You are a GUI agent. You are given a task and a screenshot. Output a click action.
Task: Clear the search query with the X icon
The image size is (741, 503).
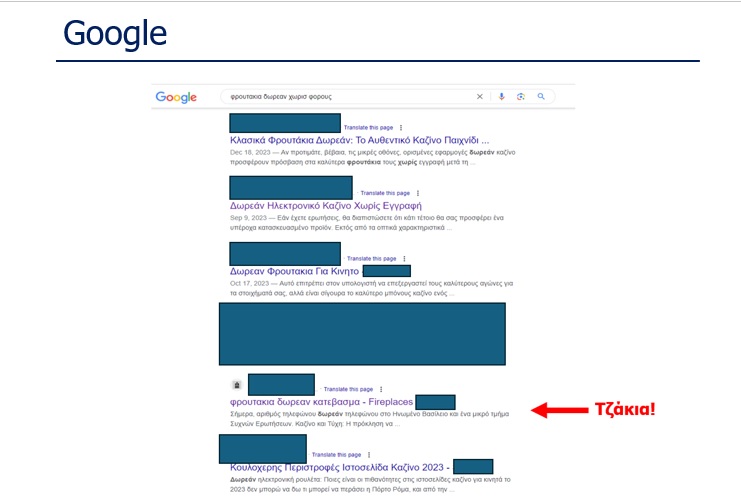click(x=480, y=96)
